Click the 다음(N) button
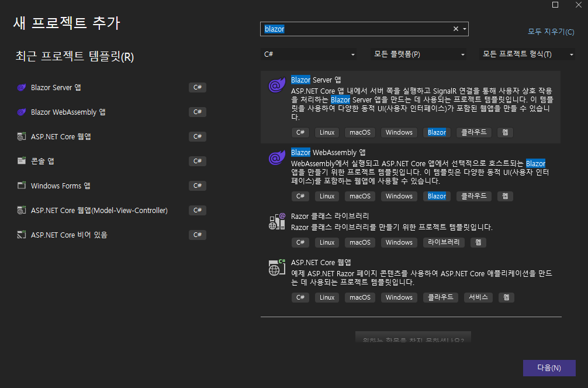This screenshot has height=388, width=588. click(549, 368)
